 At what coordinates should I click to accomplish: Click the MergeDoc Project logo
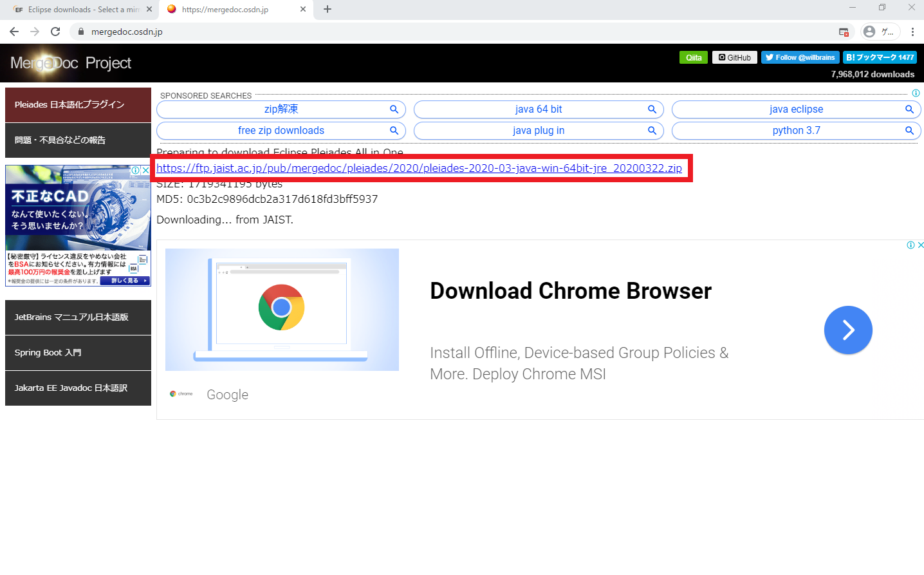pyautogui.click(x=71, y=63)
